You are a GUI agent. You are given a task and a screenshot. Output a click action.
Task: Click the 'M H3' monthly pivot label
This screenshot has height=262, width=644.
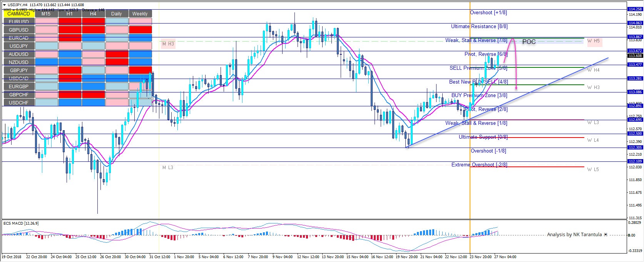click(x=168, y=44)
